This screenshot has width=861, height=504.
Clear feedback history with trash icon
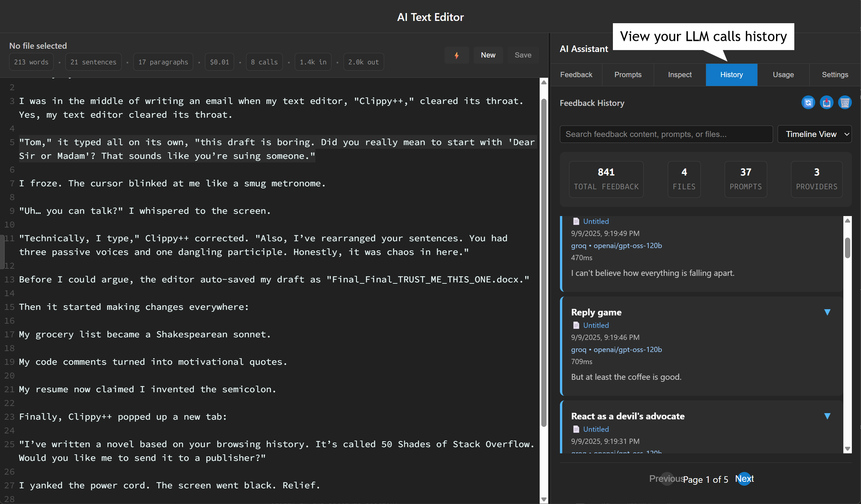coord(845,103)
